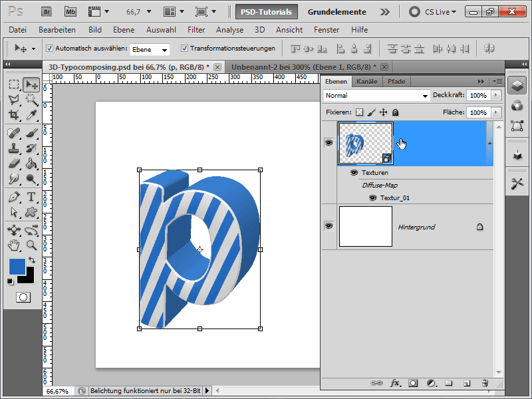Image resolution: width=532 pixels, height=399 pixels.
Task: Select the Clone Stamp tool
Action: click(x=13, y=148)
